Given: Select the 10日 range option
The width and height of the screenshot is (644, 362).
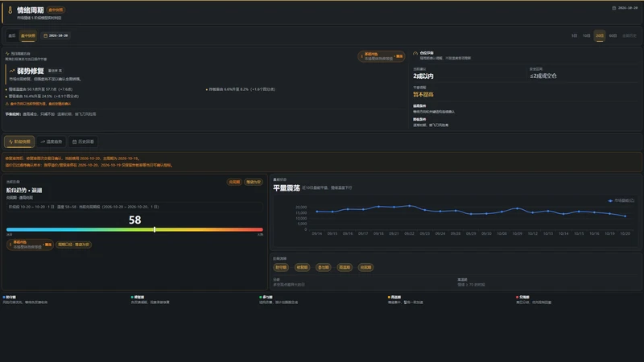Looking at the screenshot, I should pyautogui.click(x=587, y=35).
